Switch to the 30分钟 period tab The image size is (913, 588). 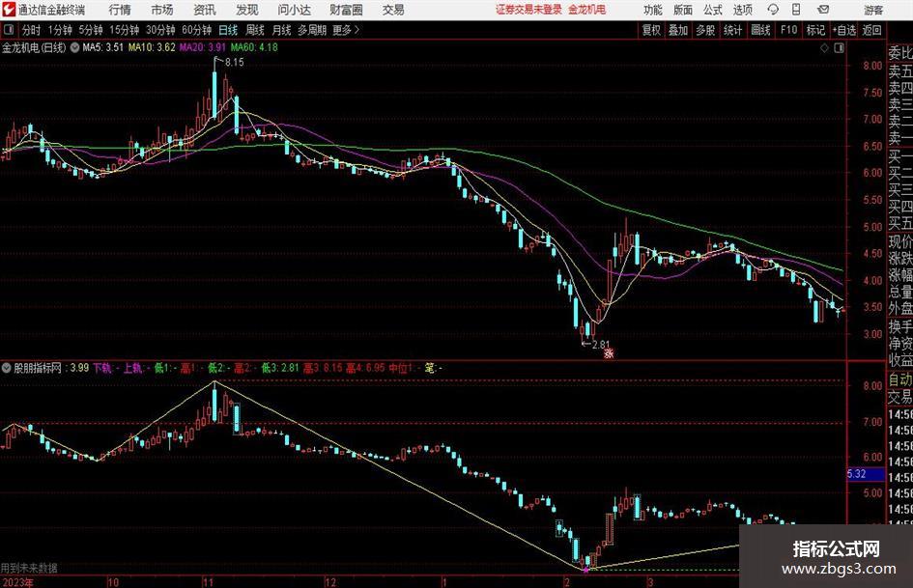160,30
